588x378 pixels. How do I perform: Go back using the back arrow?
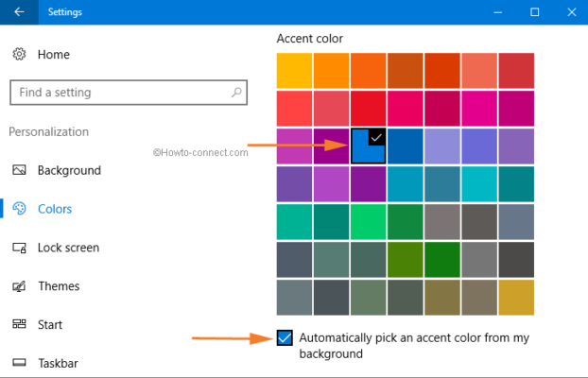coord(19,12)
